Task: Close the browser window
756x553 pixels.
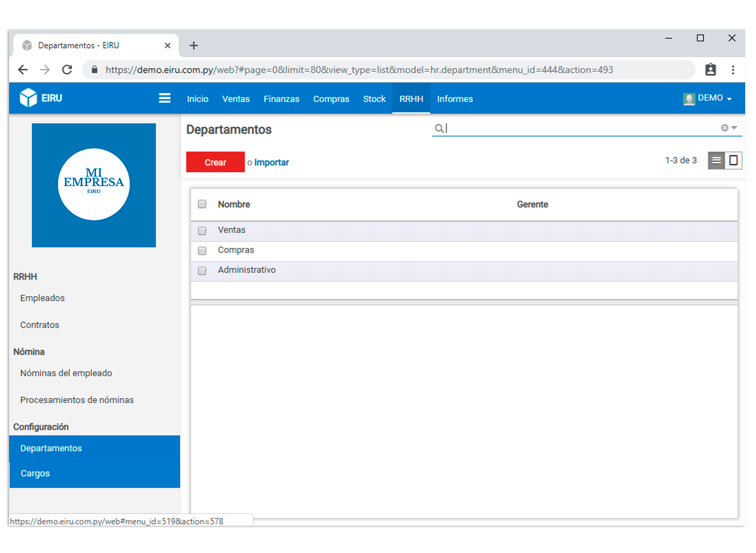Action: pos(732,38)
